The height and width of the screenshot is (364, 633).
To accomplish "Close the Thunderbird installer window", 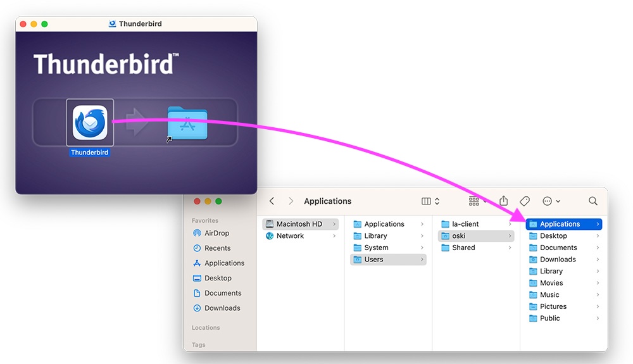I will point(23,24).
